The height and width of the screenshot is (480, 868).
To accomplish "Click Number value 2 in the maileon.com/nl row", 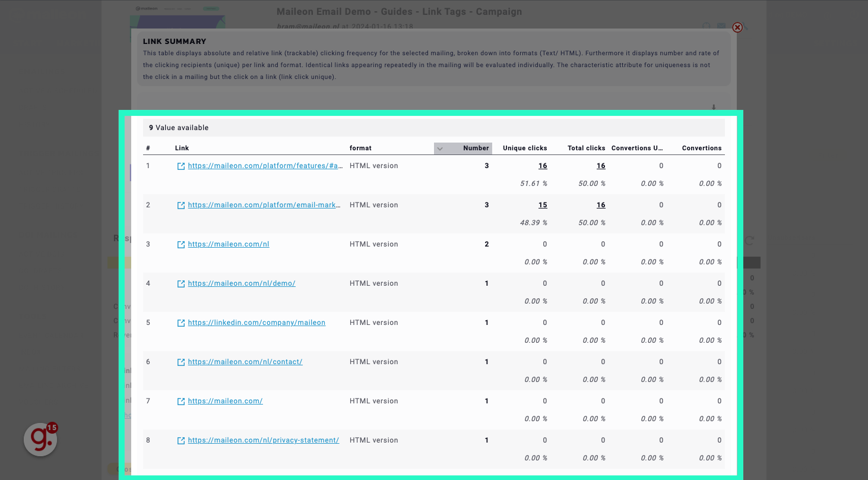I will coord(487,244).
